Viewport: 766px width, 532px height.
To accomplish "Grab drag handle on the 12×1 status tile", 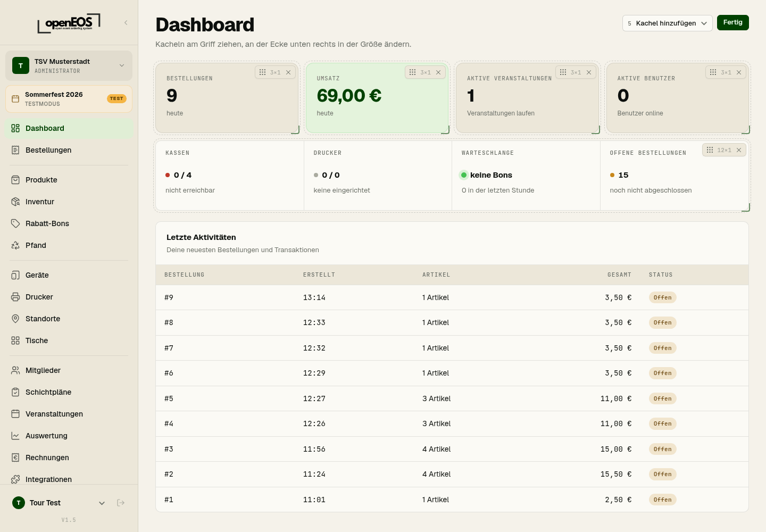I will click(x=710, y=150).
